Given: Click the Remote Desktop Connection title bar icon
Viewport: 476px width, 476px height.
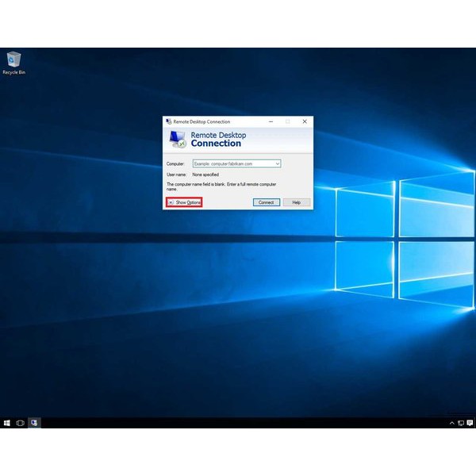Looking at the screenshot, I should pos(168,121).
